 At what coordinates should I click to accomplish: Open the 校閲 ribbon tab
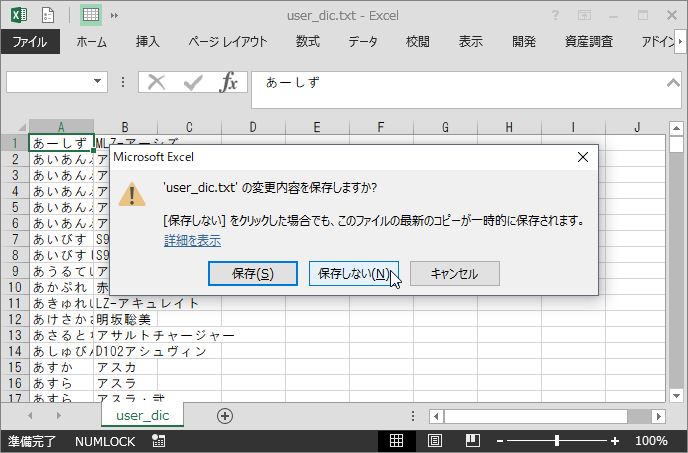(x=417, y=42)
